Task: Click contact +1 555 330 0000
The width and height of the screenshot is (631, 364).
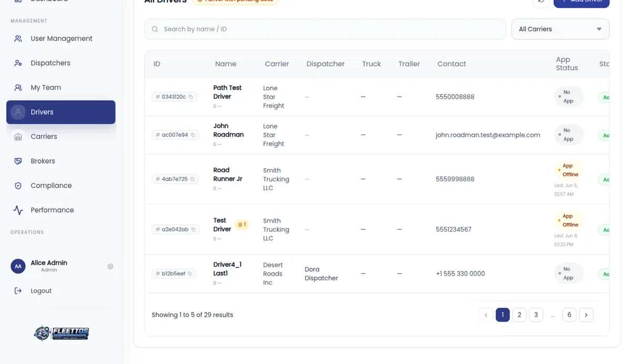Action: tap(460, 274)
